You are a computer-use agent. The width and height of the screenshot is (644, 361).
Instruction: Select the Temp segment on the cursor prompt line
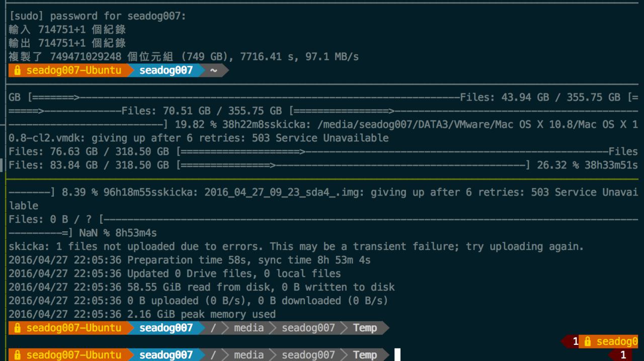[365, 355]
